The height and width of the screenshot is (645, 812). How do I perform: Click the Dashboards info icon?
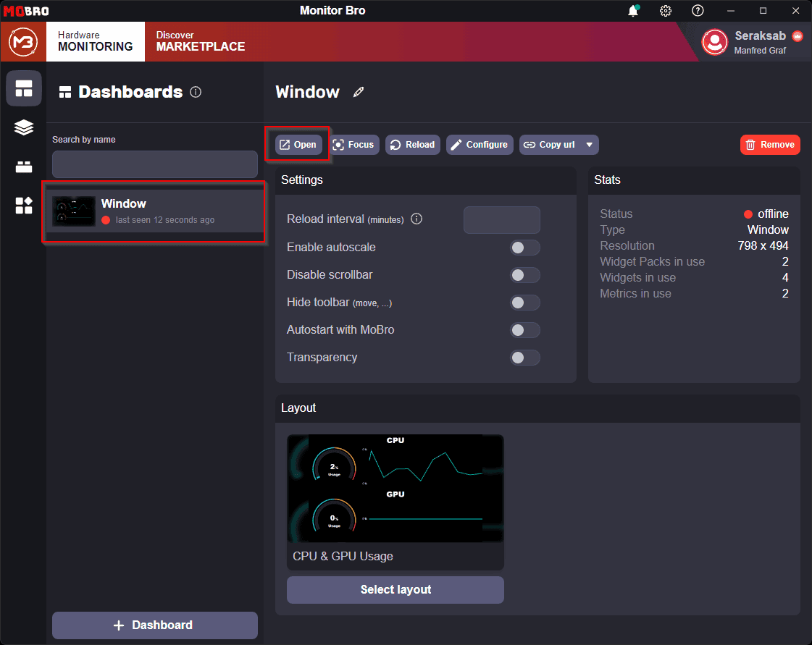point(196,92)
